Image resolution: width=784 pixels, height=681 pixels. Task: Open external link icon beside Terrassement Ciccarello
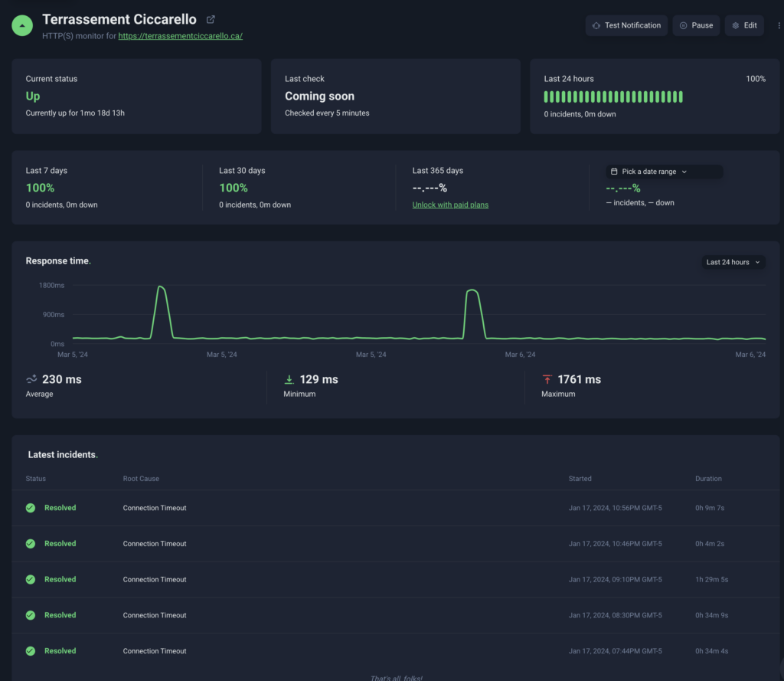click(x=211, y=19)
